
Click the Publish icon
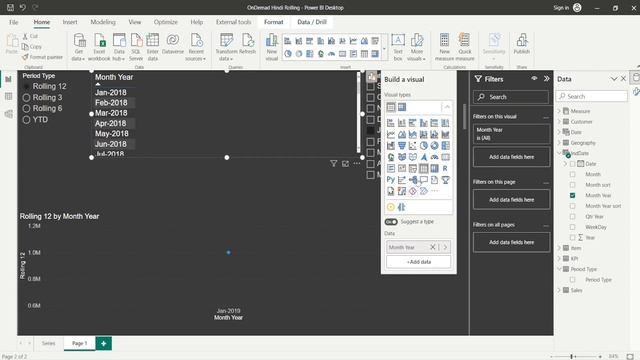[x=522, y=44]
